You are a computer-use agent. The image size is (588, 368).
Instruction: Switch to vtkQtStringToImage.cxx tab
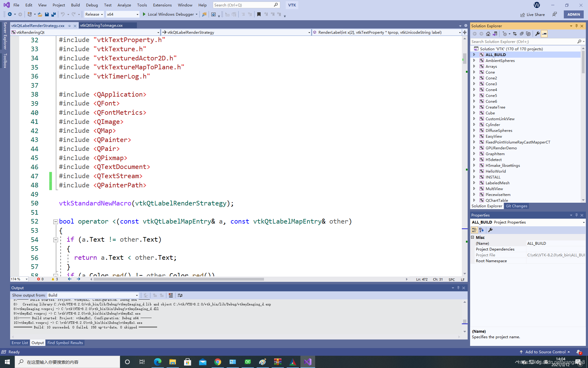tap(101, 25)
